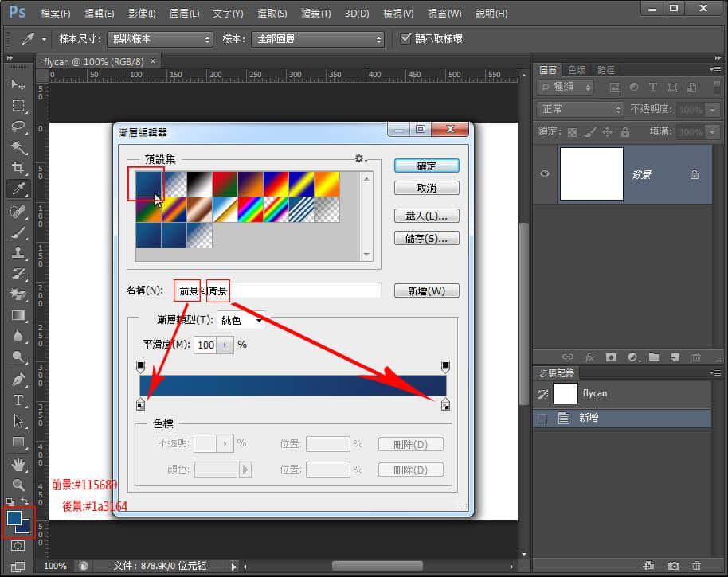Open the Layers panel flyout menu
Image resolution: width=728 pixels, height=577 pixels.
[715, 69]
